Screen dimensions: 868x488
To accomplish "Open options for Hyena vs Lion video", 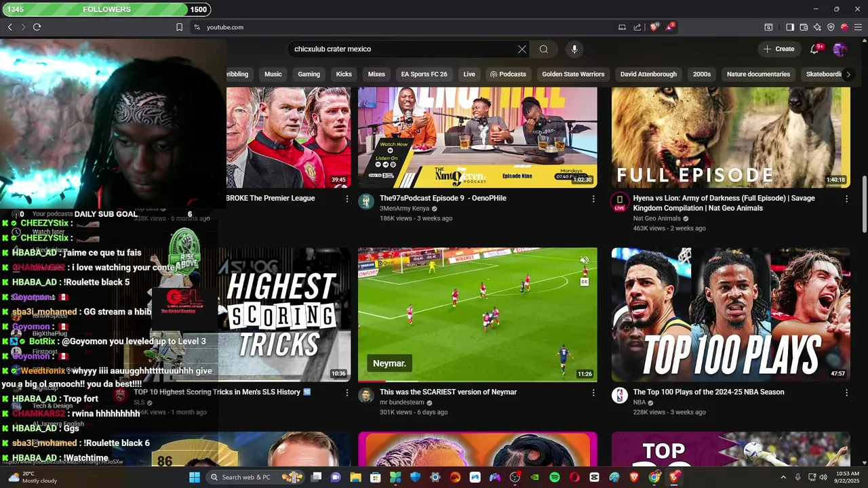I will (846, 199).
